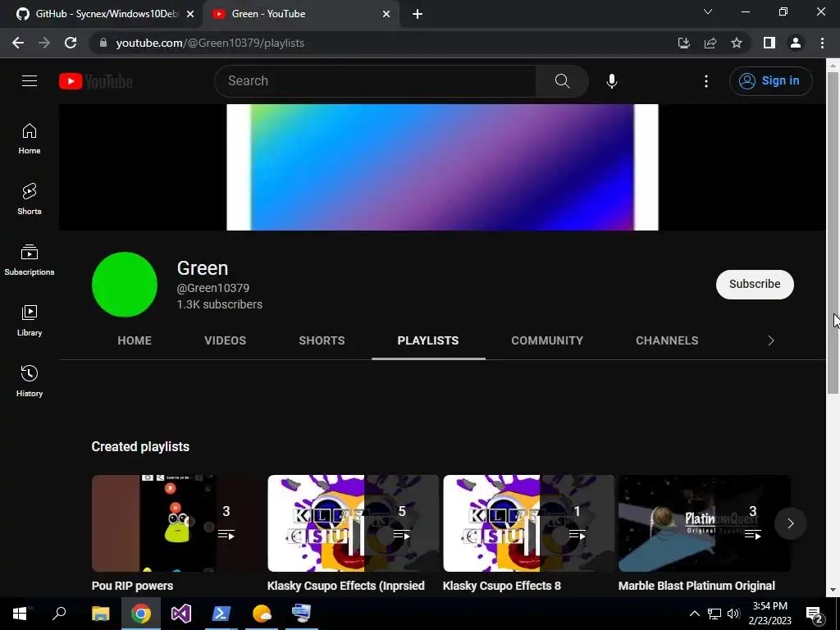
Task: Open Marble Blast Platinum Original title
Action: pyautogui.click(x=697, y=586)
